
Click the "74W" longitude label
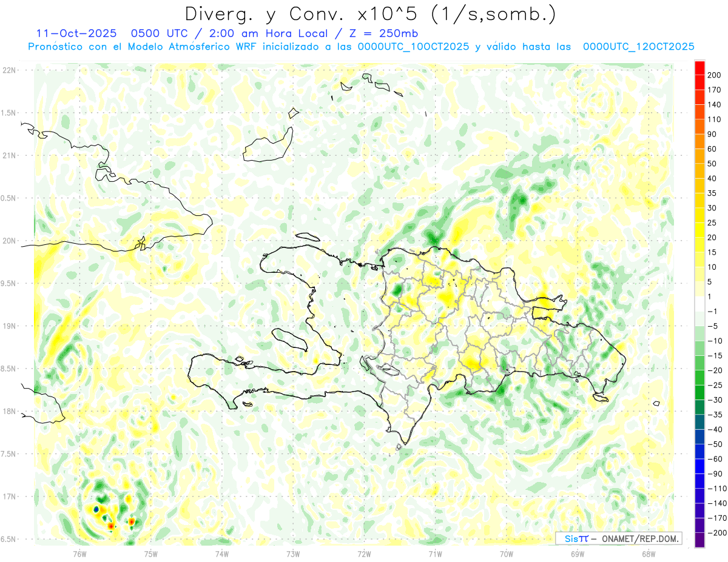click(222, 554)
